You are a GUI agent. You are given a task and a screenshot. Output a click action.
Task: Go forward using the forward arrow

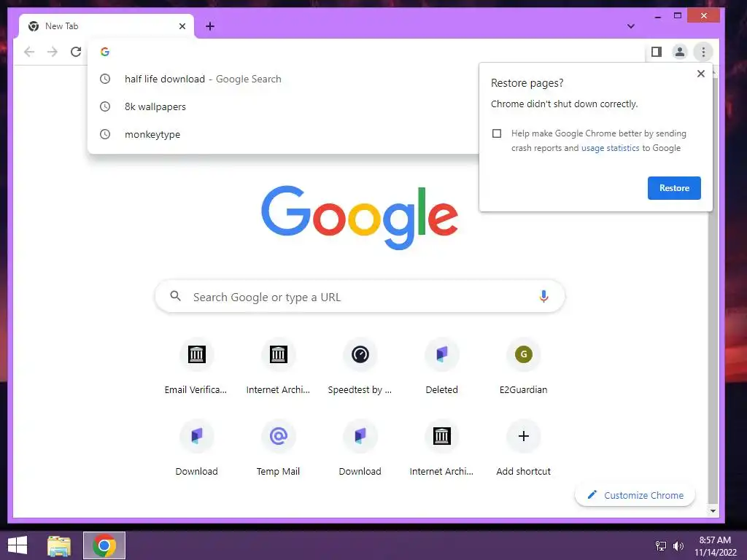point(53,52)
